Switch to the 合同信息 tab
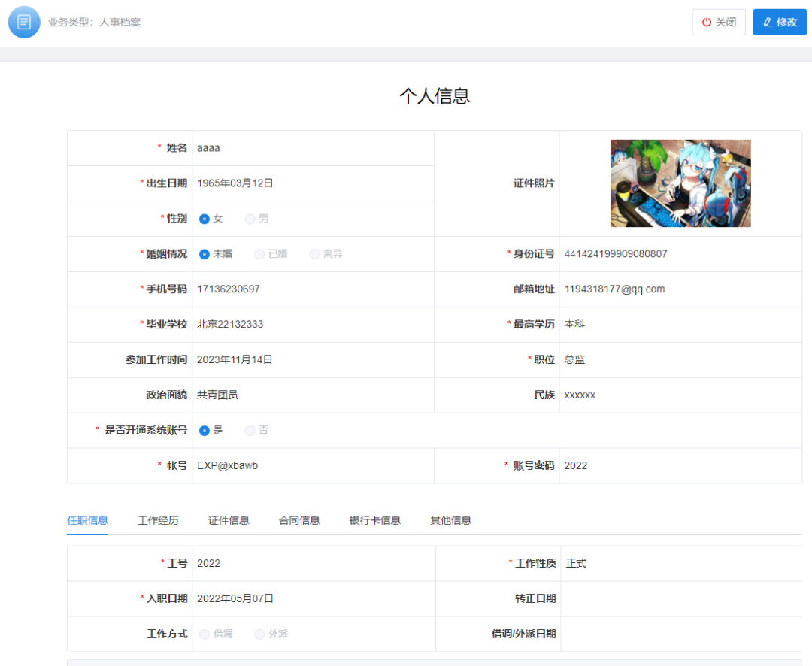The image size is (812, 666). [299, 520]
